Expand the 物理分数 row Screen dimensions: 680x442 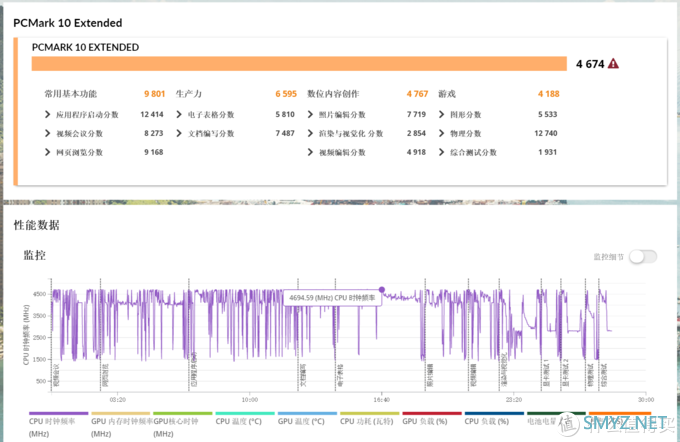(441, 133)
